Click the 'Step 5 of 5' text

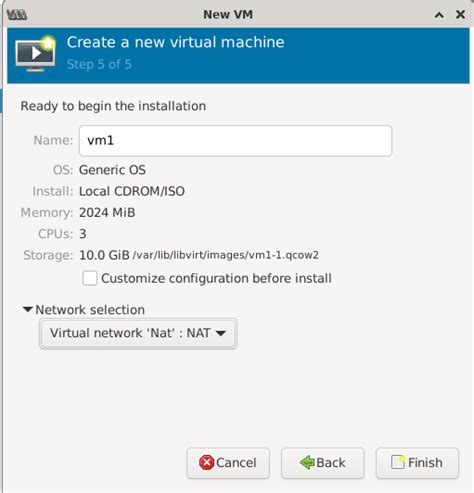click(x=99, y=64)
